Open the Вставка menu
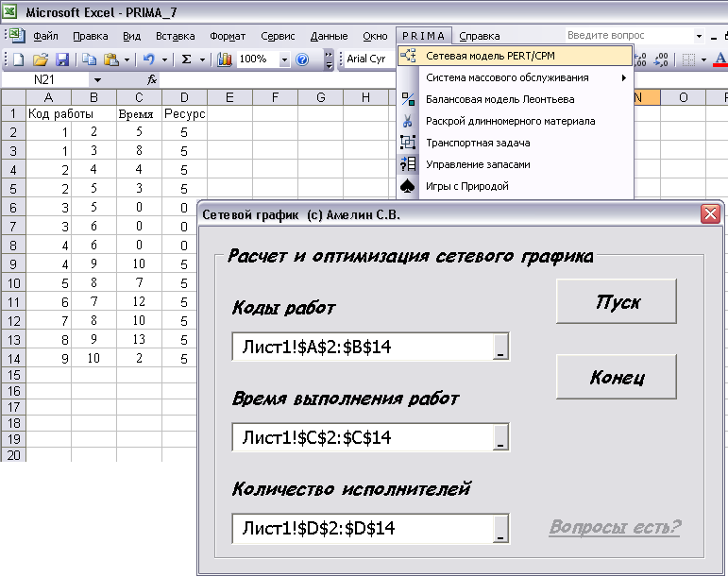The width and height of the screenshot is (728, 577). click(x=176, y=36)
